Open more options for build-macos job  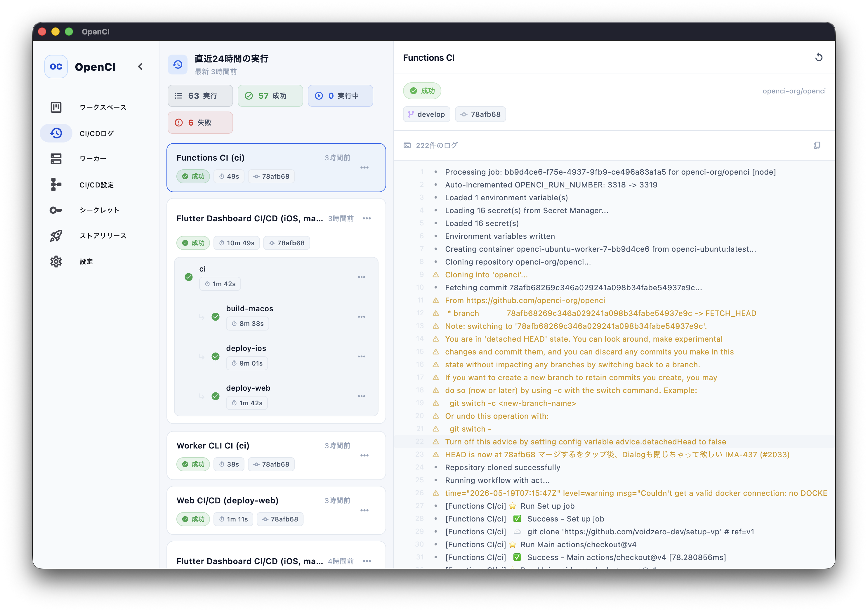tap(361, 317)
